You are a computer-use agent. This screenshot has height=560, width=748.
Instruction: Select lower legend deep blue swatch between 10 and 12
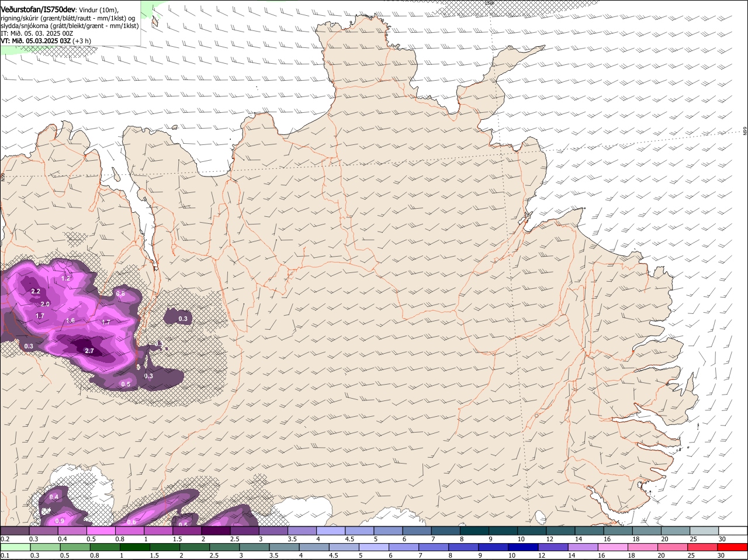[x=524, y=547]
